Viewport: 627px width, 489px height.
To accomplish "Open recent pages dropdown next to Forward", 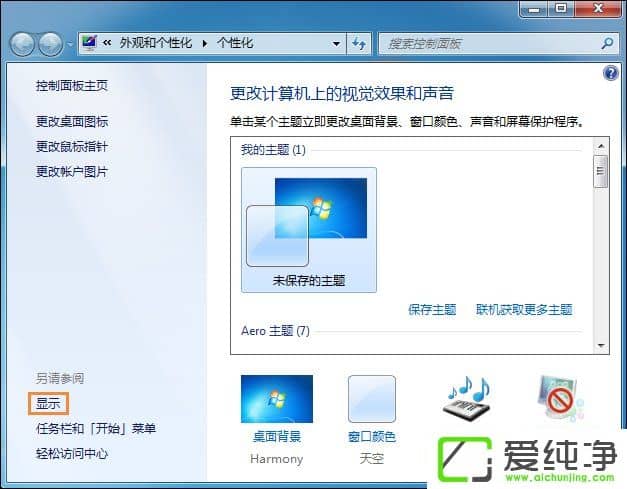I will [70, 44].
